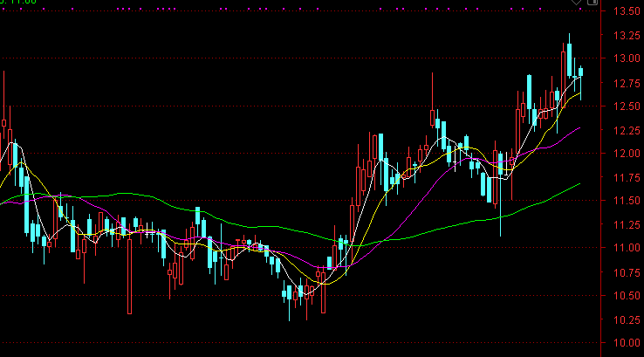Click the 11.75 price axis label
The image size is (644, 357).
(627, 178)
